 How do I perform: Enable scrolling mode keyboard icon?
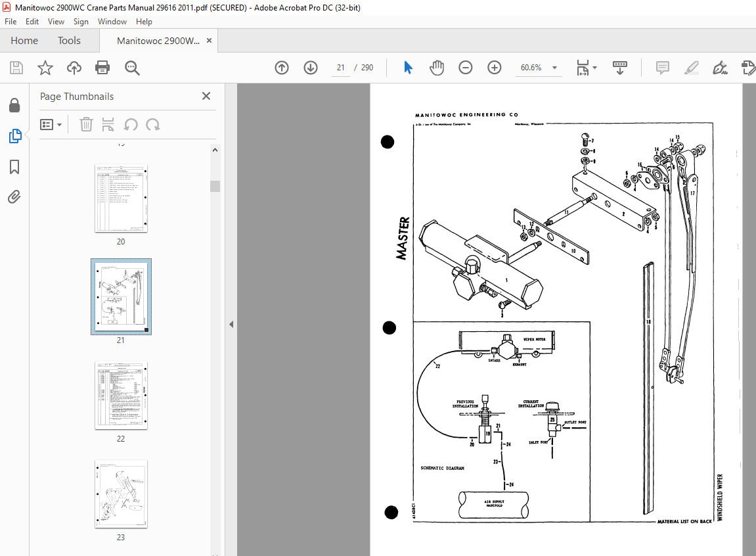619,68
